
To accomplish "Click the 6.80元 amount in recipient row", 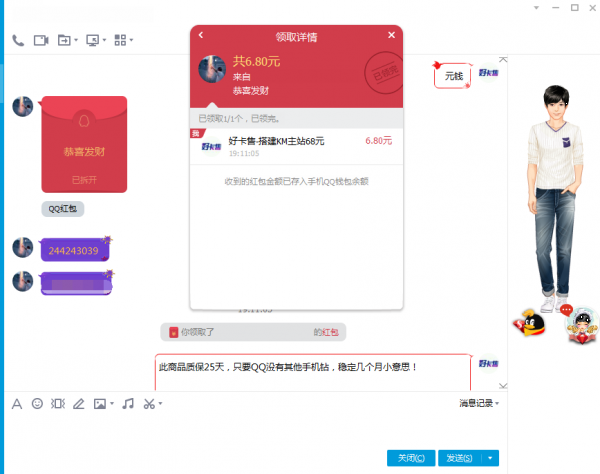I will pyautogui.click(x=378, y=141).
